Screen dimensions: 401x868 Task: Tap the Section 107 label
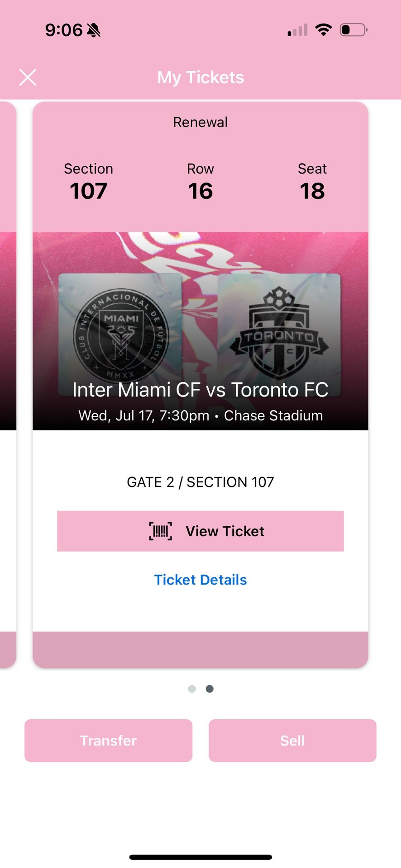tap(88, 169)
